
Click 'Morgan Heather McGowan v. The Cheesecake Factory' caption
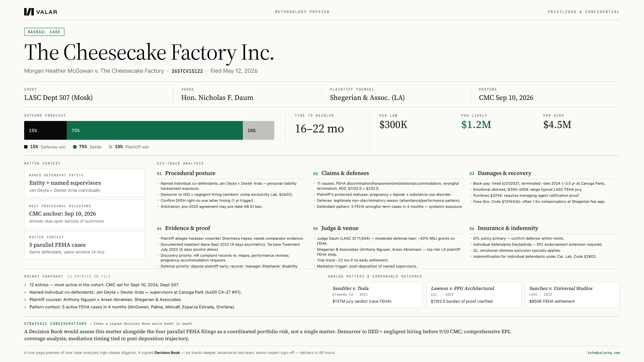click(x=94, y=71)
